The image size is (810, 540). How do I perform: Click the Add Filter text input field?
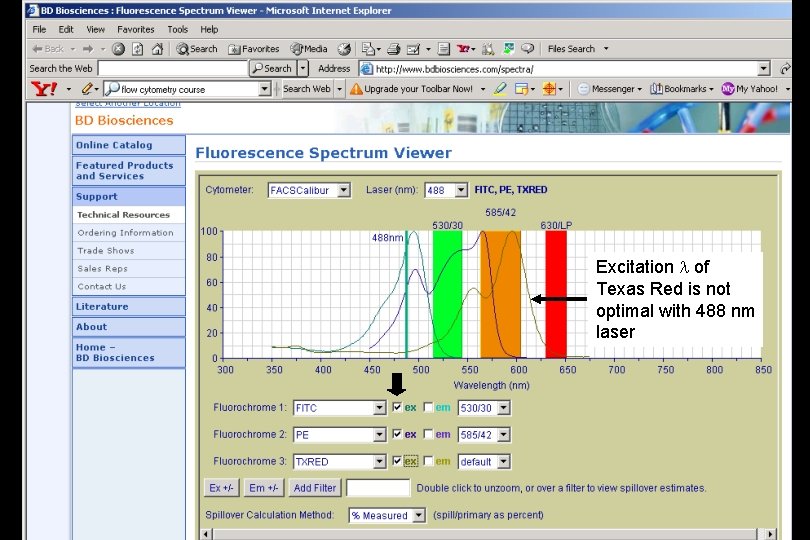(x=378, y=488)
